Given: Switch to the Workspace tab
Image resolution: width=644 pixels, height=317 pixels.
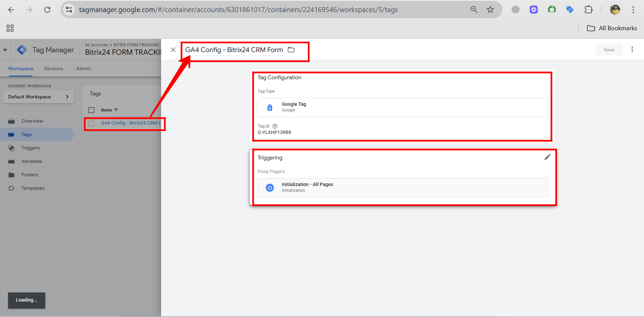Looking at the screenshot, I should 21,69.
